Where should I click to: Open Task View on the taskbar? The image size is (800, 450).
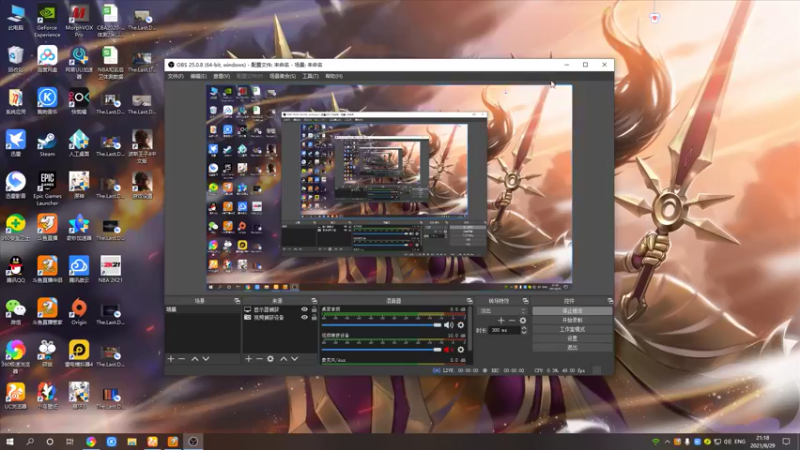70,442
